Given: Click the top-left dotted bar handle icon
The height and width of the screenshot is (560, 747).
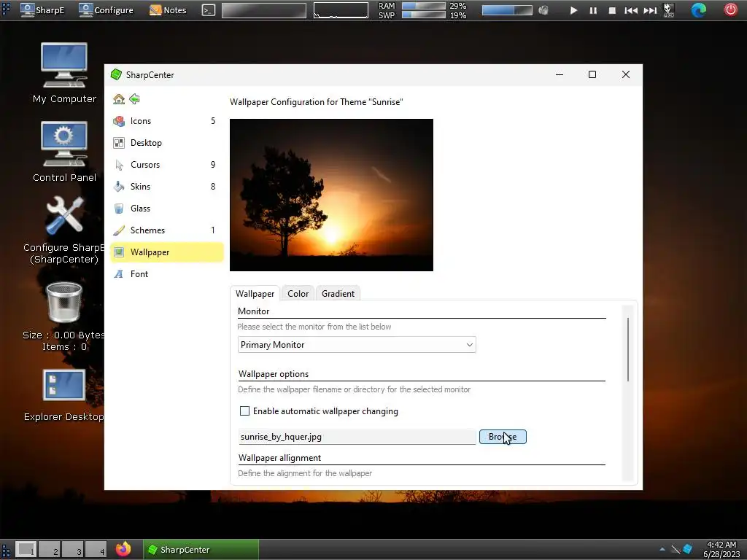Looking at the screenshot, I should (x=6, y=9).
